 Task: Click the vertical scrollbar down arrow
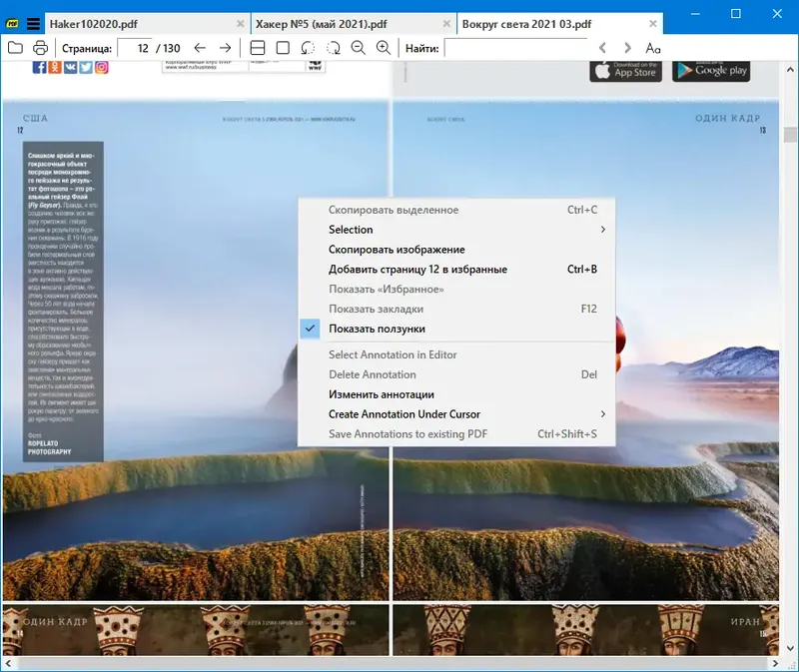790,649
